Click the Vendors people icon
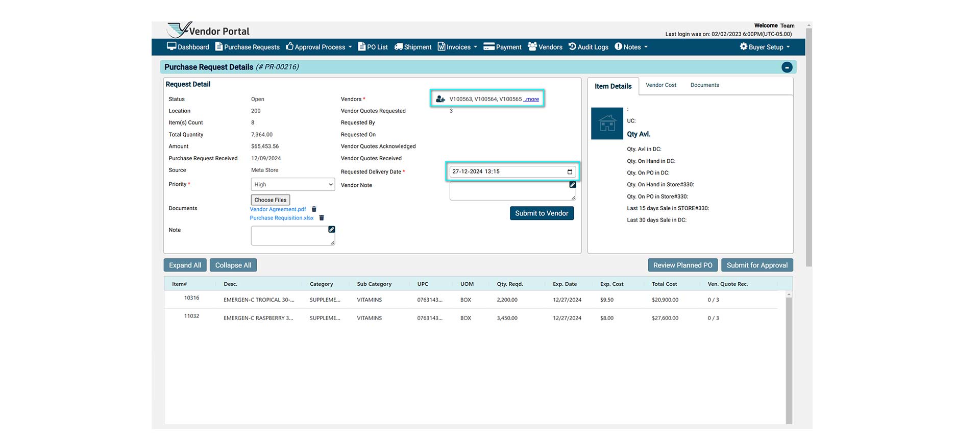 (x=532, y=46)
